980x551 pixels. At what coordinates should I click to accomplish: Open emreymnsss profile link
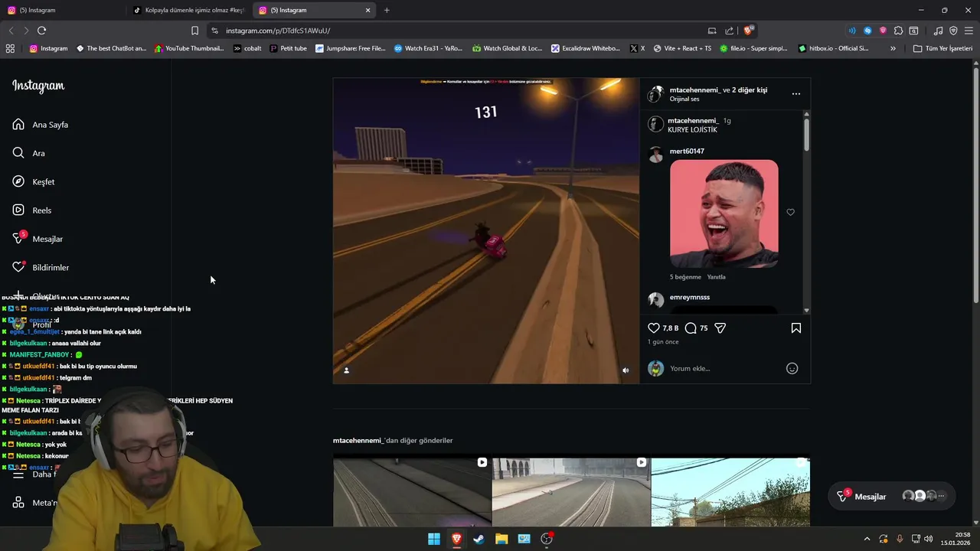[690, 297]
